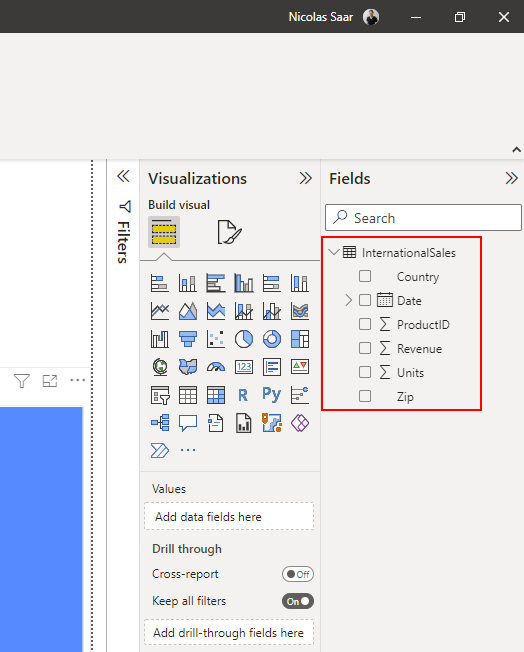The height and width of the screenshot is (652, 524).
Task: Turn off Keep all filters
Action: [x=298, y=601]
